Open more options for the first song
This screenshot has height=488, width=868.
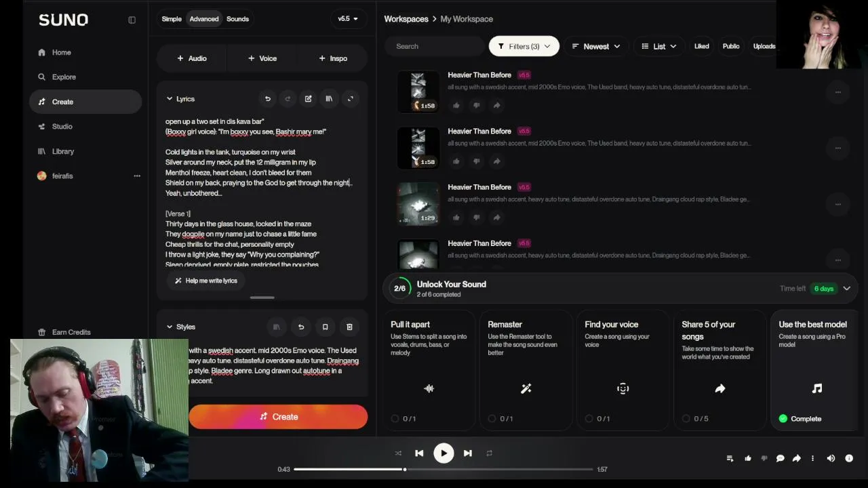tap(838, 92)
